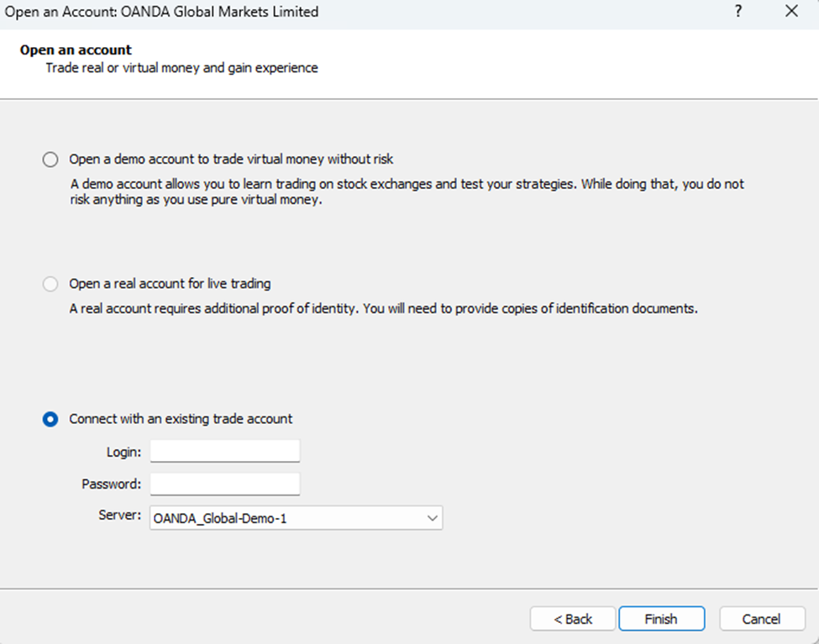The width and height of the screenshot is (819, 644).
Task: Focus the Login input field
Action: pos(224,451)
